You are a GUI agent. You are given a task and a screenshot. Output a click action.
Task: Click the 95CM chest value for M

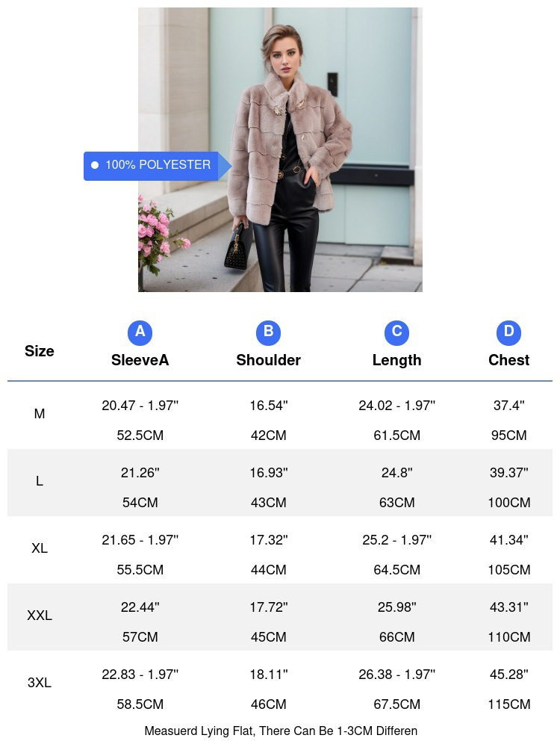pyautogui.click(x=508, y=436)
